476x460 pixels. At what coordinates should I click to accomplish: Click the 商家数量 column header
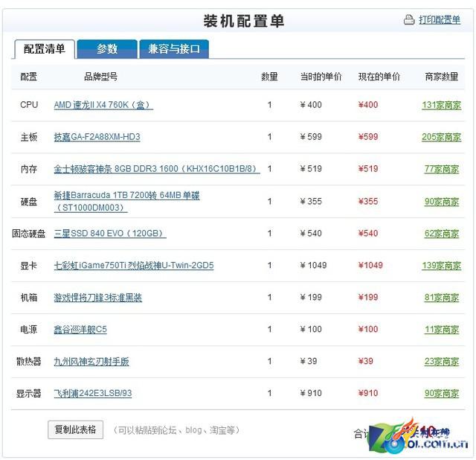coord(441,77)
